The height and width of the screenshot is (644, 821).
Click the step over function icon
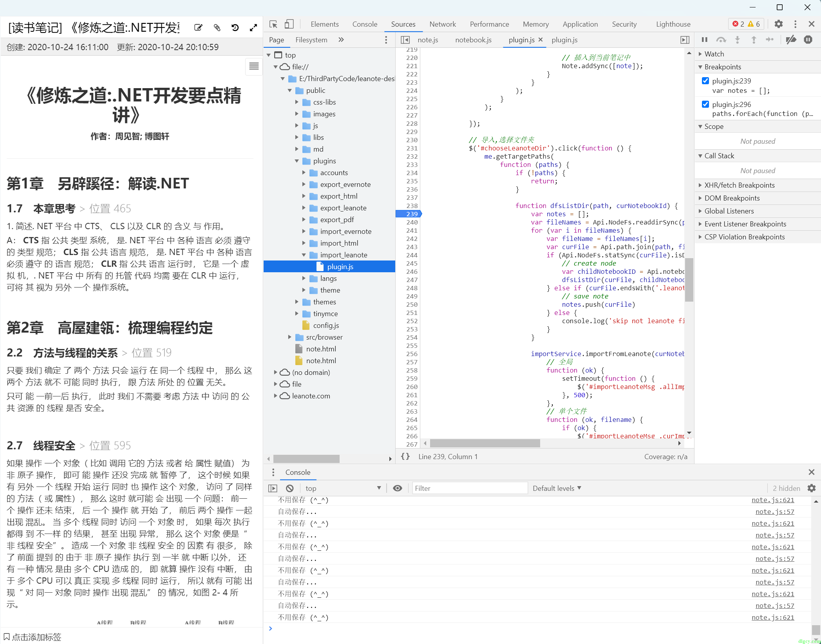coord(721,40)
